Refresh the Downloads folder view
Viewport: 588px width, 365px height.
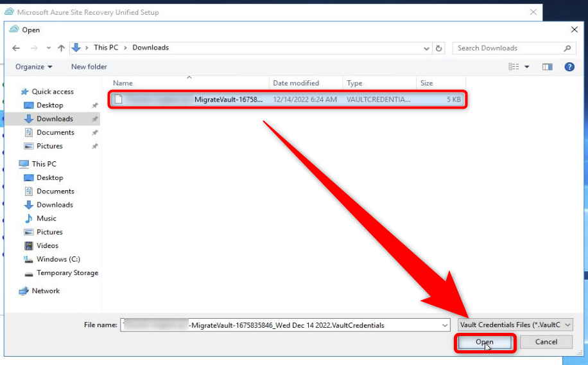438,48
